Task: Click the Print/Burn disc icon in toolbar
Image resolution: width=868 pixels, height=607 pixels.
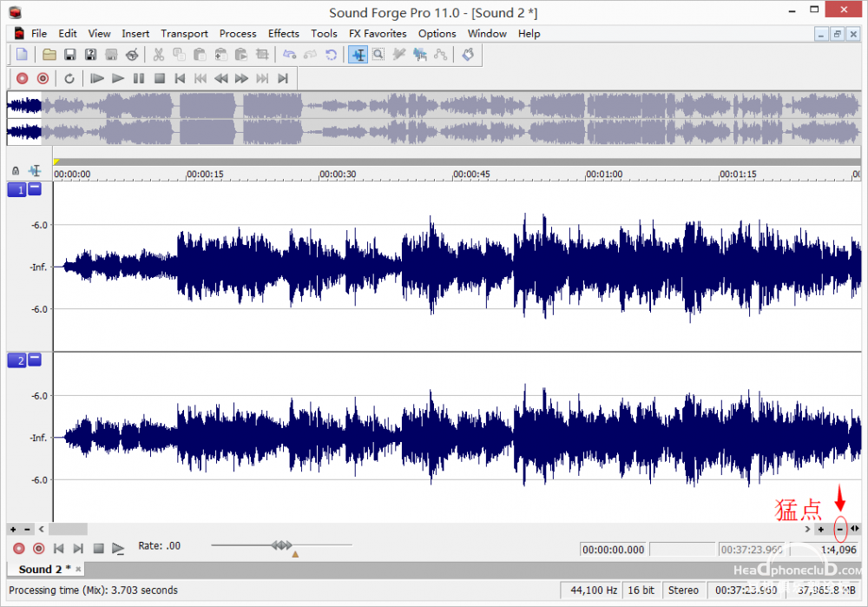Action: [x=132, y=55]
